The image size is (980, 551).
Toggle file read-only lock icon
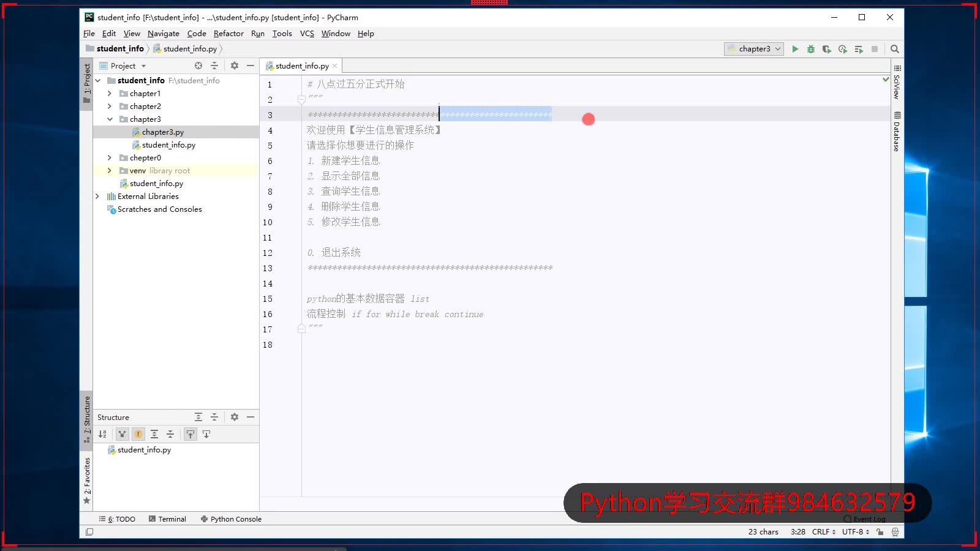(x=880, y=532)
